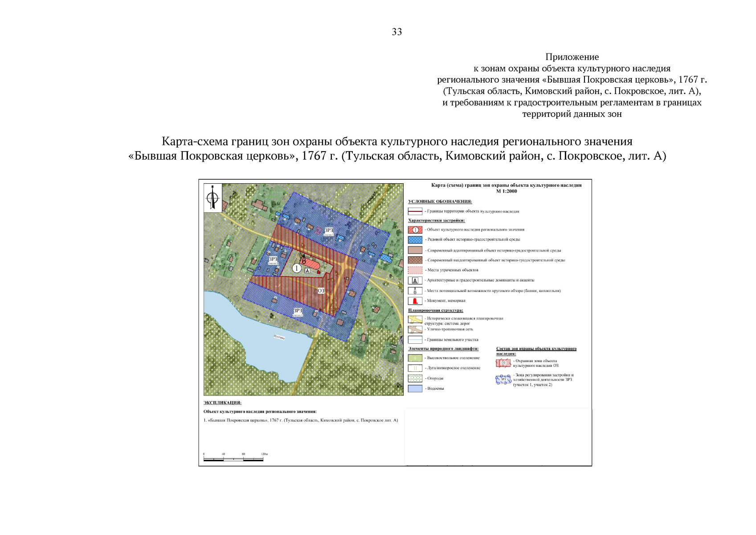
Task: Click the map scale text 'М 1:2000'
Action: coord(507,191)
